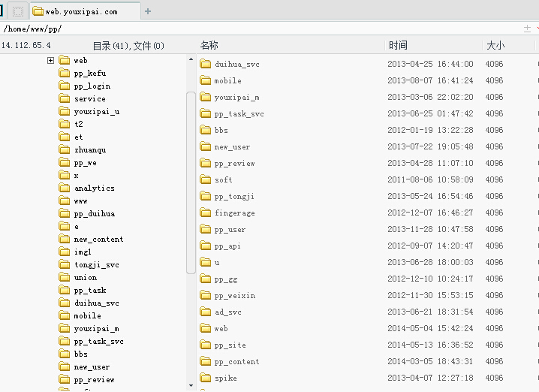Click bbs folder icon in file list
The height and width of the screenshot is (392, 539).
click(x=206, y=130)
